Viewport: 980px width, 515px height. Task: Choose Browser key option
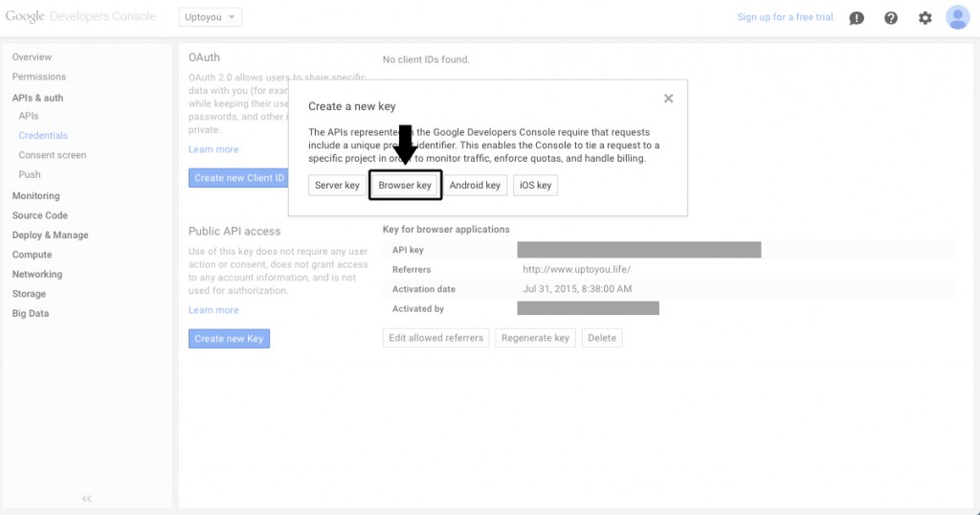pyautogui.click(x=405, y=185)
